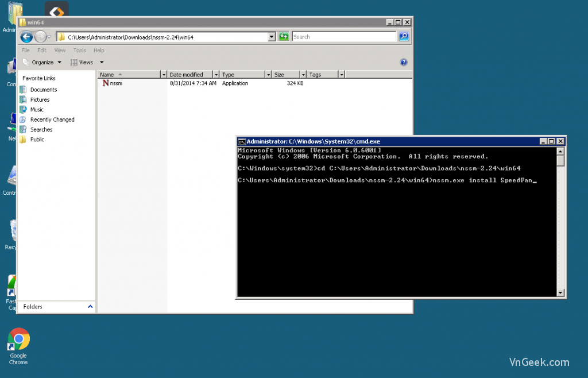588x378 pixels.
Task: Open Name column filter dropdown
Action: click(164, 75)
